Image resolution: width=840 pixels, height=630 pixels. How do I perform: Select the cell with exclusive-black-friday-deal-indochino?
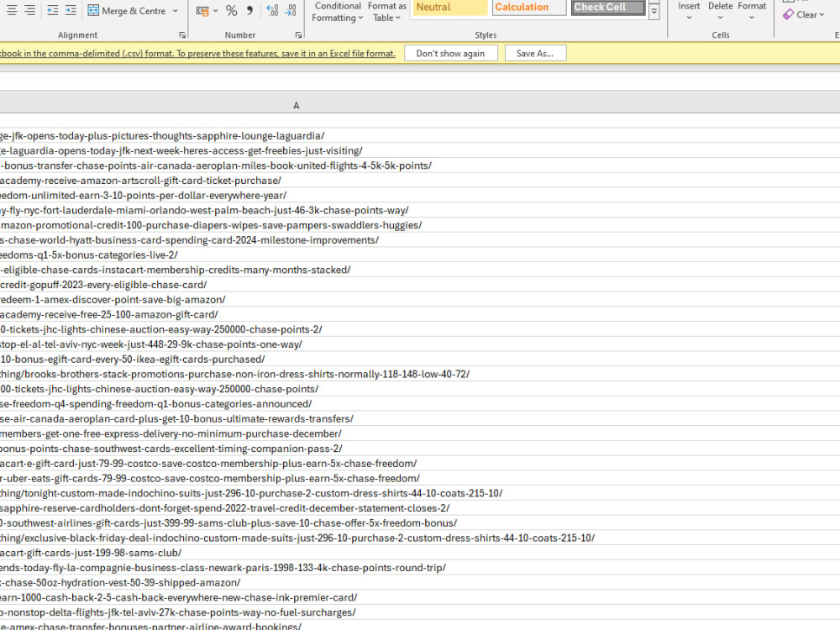[x=420, y=538]
